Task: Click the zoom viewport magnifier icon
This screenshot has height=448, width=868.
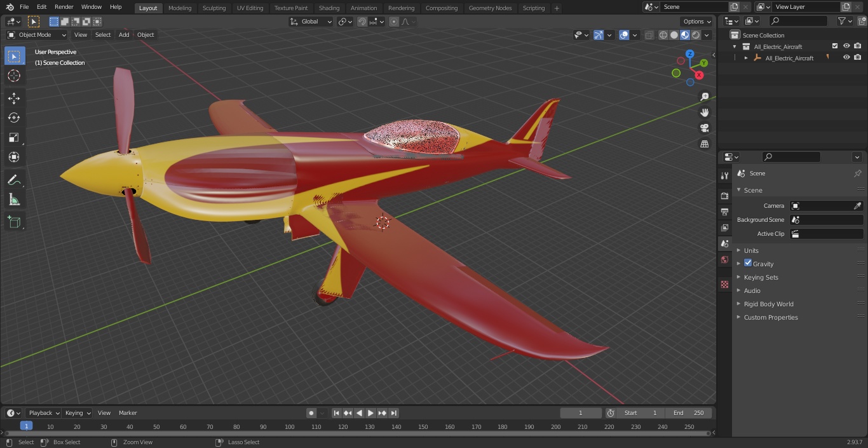Action: 704,97
